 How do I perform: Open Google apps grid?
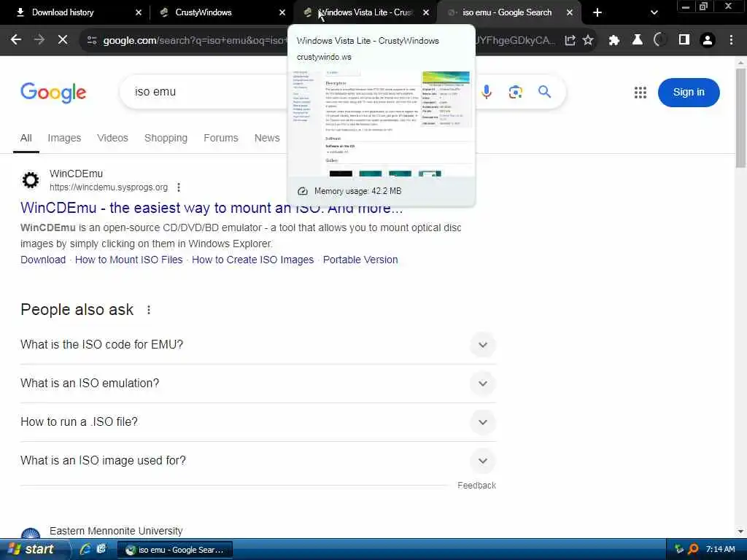click(640, 93)
